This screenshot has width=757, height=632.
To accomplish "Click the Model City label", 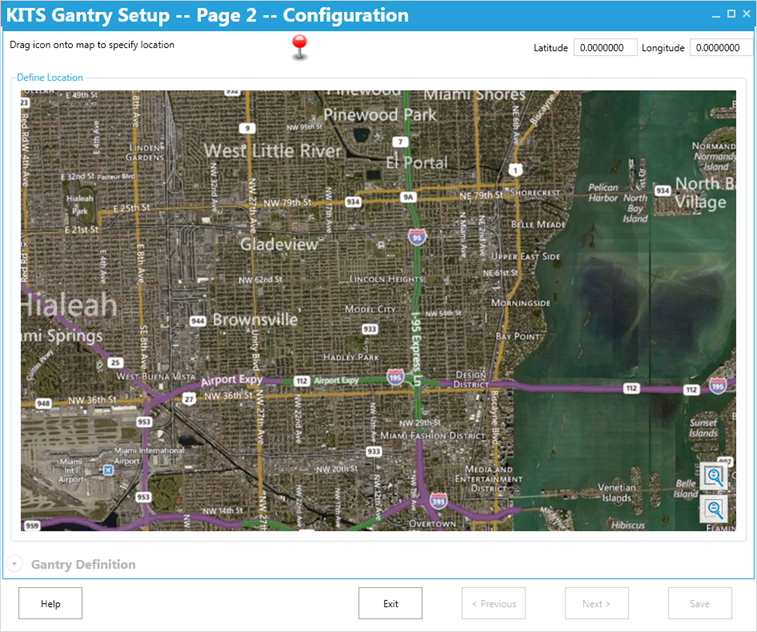I will (370, 309).
